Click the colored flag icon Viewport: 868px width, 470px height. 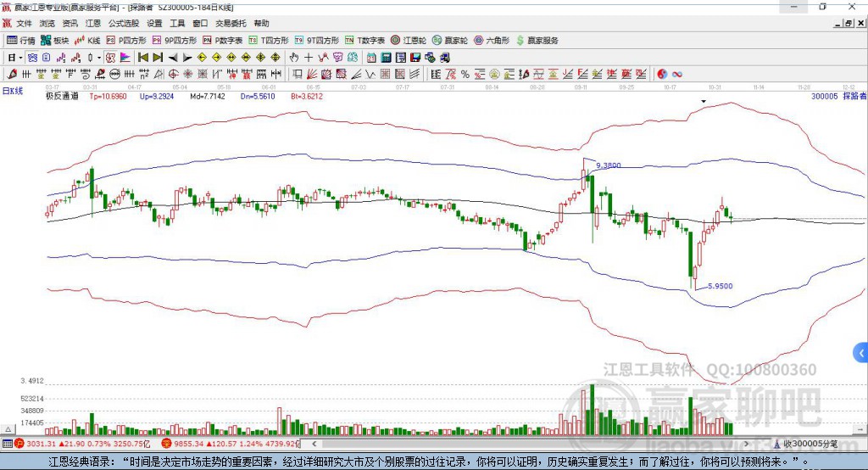tap(125, 58)
